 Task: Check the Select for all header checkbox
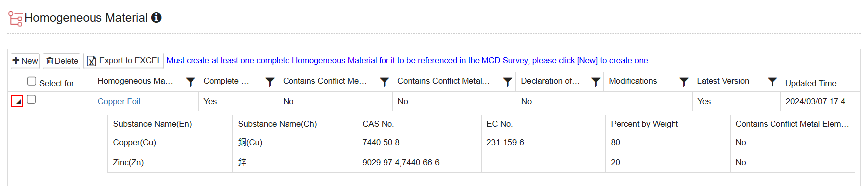[32, 81]
